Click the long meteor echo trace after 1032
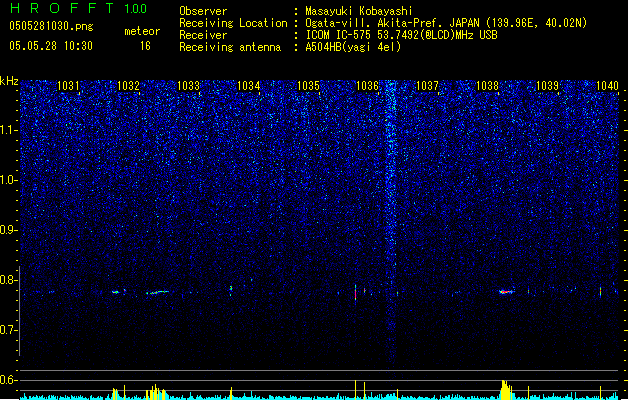Screen dimensions: 629x400 pos(157,292)
